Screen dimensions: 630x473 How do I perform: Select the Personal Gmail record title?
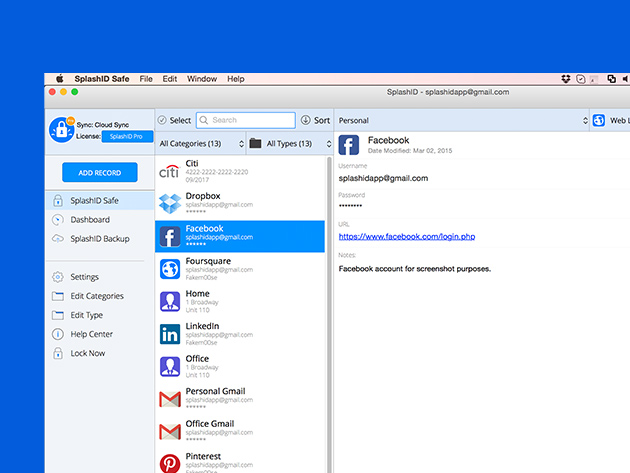(215, 391)
